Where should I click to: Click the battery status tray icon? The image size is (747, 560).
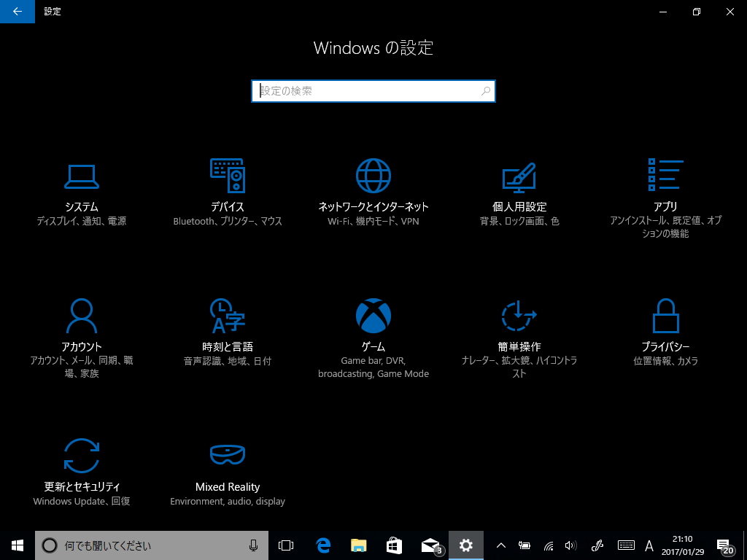(x=525, y=545)
